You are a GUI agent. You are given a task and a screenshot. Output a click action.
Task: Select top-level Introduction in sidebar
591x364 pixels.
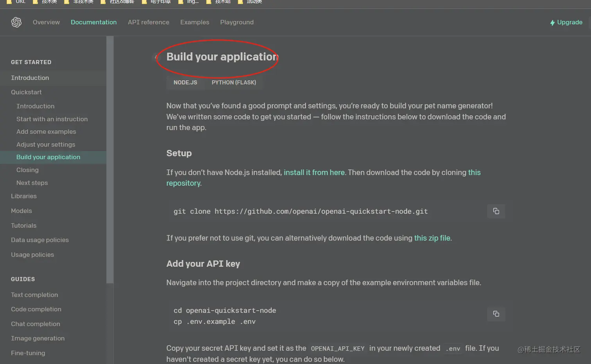tap(30, 78)
